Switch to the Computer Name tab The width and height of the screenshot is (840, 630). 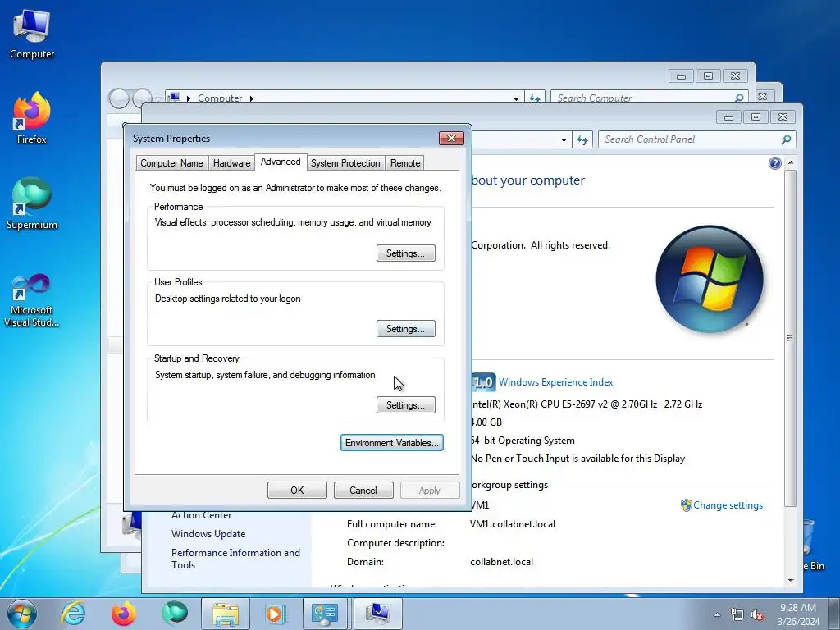171,163
